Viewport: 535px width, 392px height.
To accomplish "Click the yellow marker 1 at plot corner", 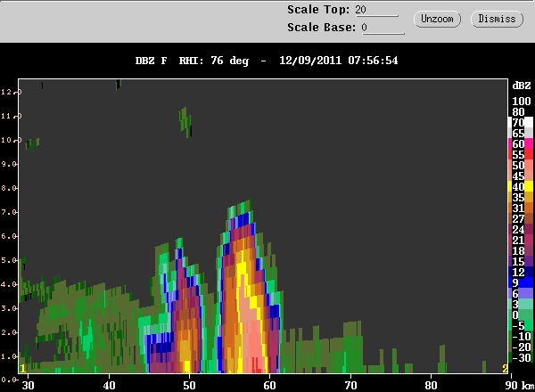I will (23, 369).
